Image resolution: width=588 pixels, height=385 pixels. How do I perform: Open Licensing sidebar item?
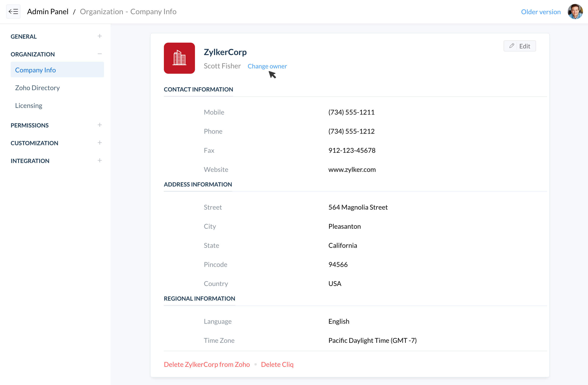click(29, 105)
